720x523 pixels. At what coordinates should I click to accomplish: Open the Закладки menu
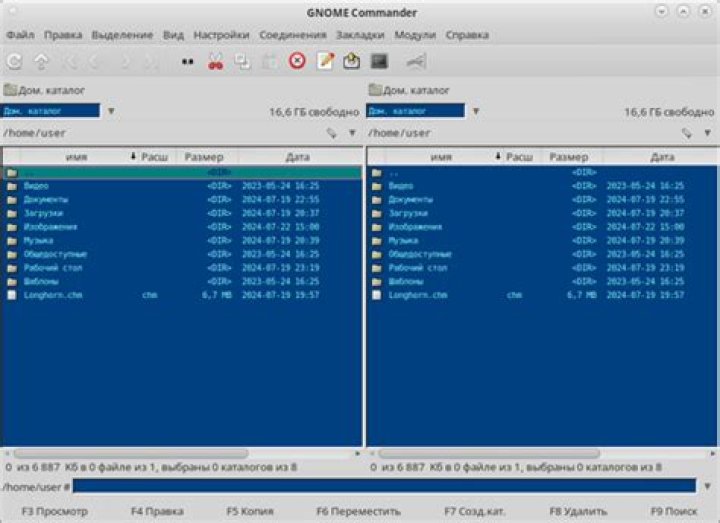pyautogui.click(x=360, y=35)
